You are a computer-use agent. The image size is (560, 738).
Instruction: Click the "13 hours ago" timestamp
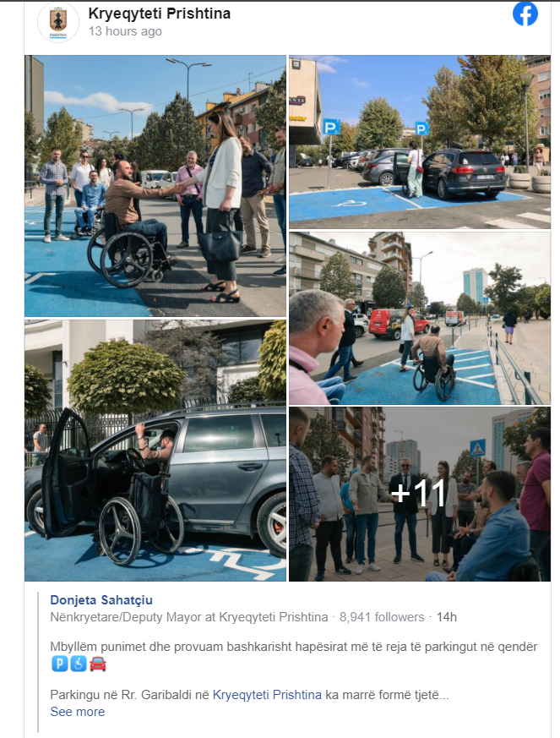pyautogui.click(x=125, y=31)
